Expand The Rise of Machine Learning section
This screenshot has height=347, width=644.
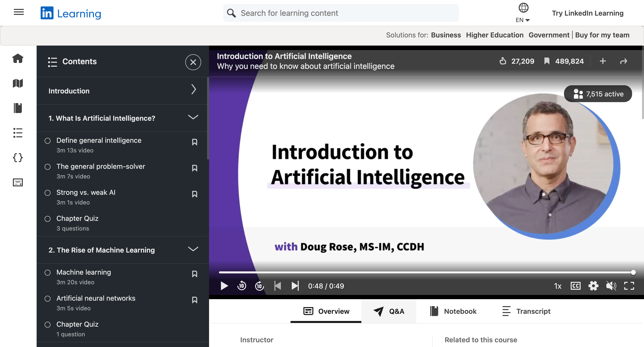(193, 249)
